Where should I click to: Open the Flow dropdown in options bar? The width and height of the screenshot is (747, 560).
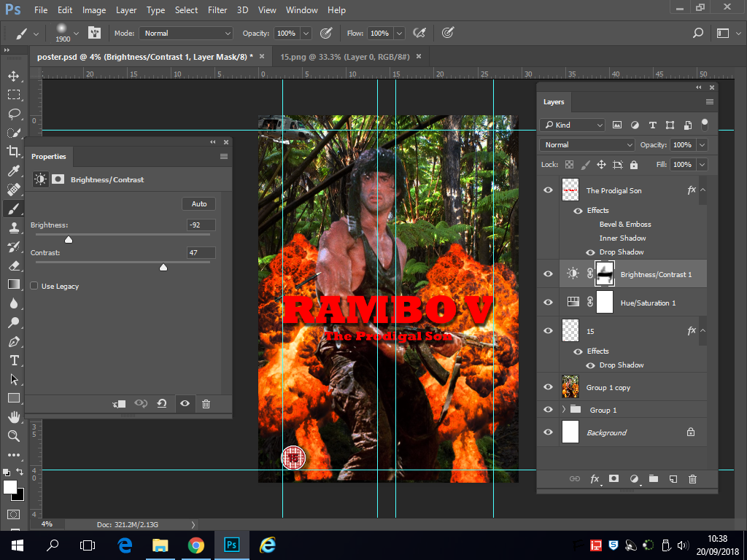pyautogui.click(x=400, y=34)
